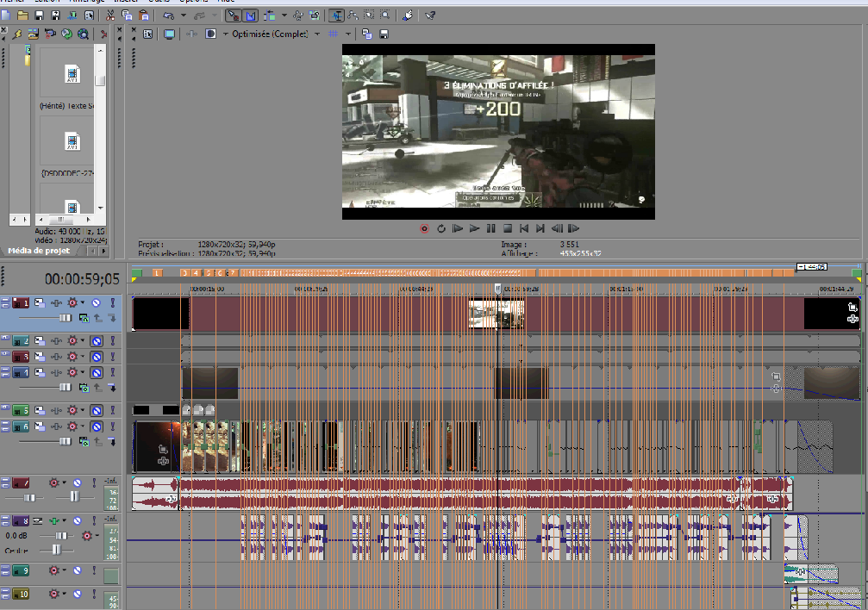Click compositing mode icon on track 4

(x=84, y=388)
